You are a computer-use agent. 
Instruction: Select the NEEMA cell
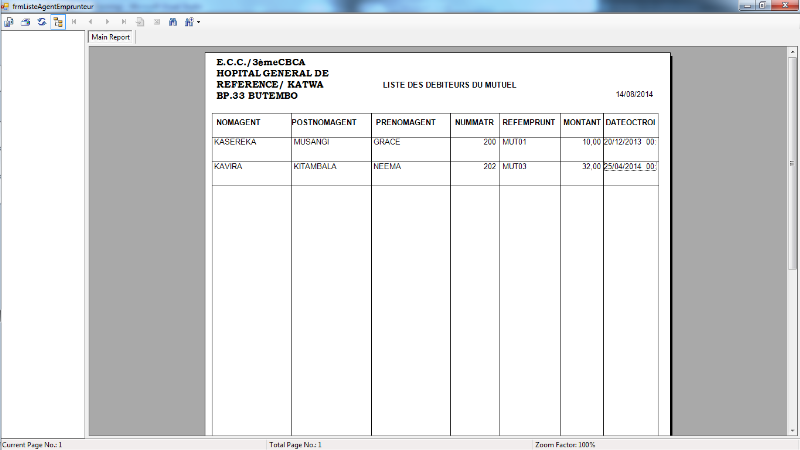click(387, 166)
